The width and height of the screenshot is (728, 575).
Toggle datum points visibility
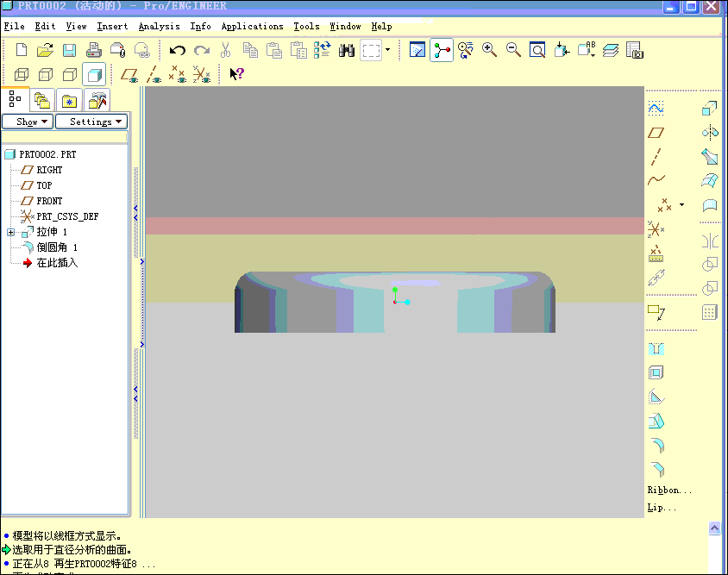click(178, 74)
